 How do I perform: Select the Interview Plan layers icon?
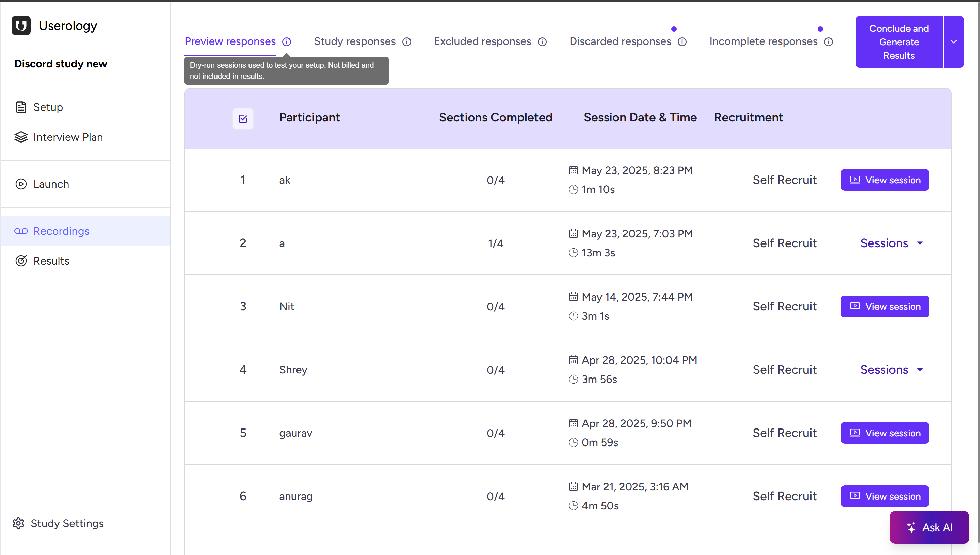tap(21, 137)
